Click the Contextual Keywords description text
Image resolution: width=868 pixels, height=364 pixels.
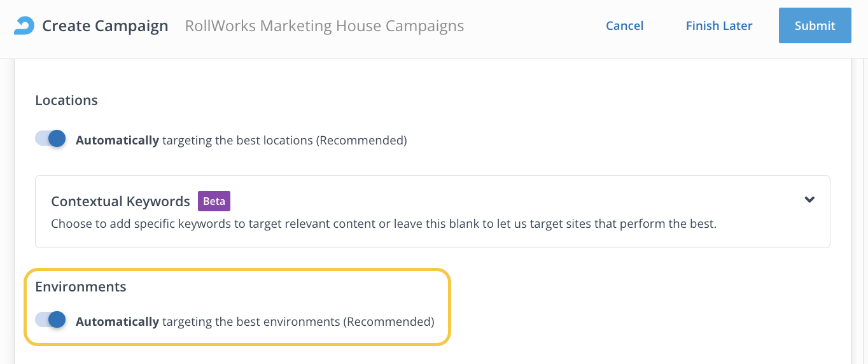(383, 224)
